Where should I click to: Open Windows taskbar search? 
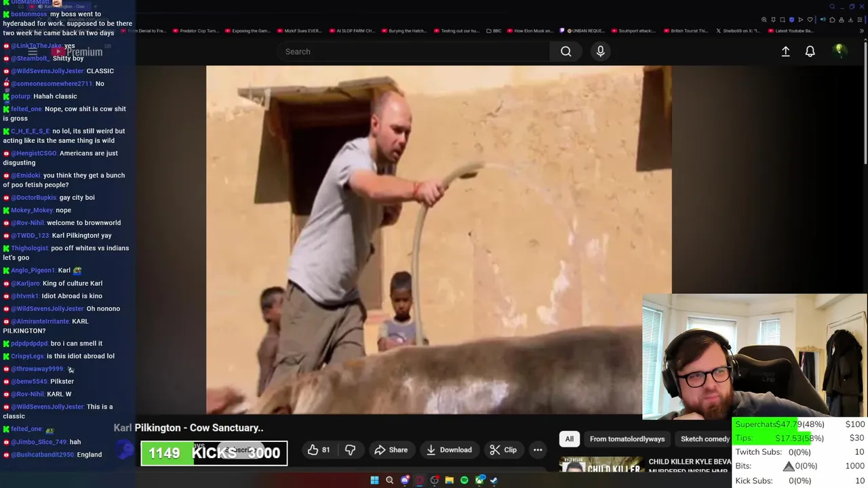[x=389, y=480]
